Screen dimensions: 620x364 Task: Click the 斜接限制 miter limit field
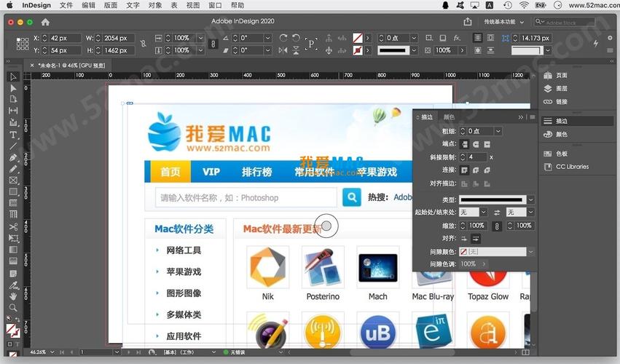pos(477,157)
